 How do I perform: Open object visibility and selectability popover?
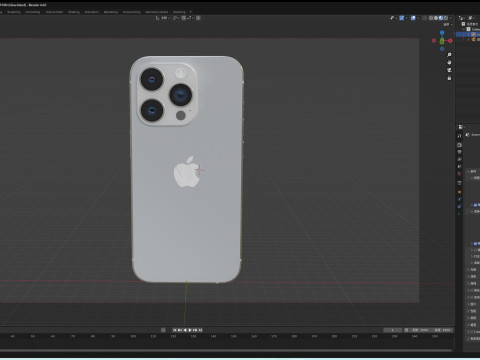(393, 18)
